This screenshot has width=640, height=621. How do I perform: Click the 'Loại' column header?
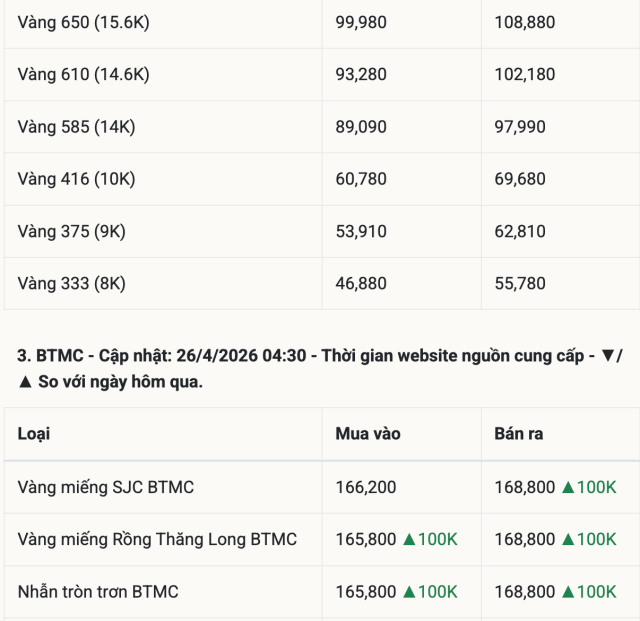coord(34,434)
